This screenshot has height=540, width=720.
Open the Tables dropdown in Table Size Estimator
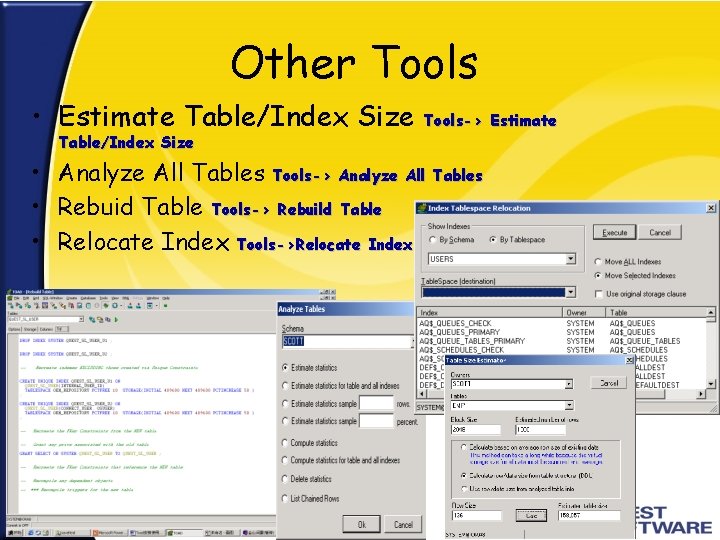tap(569, 405)
